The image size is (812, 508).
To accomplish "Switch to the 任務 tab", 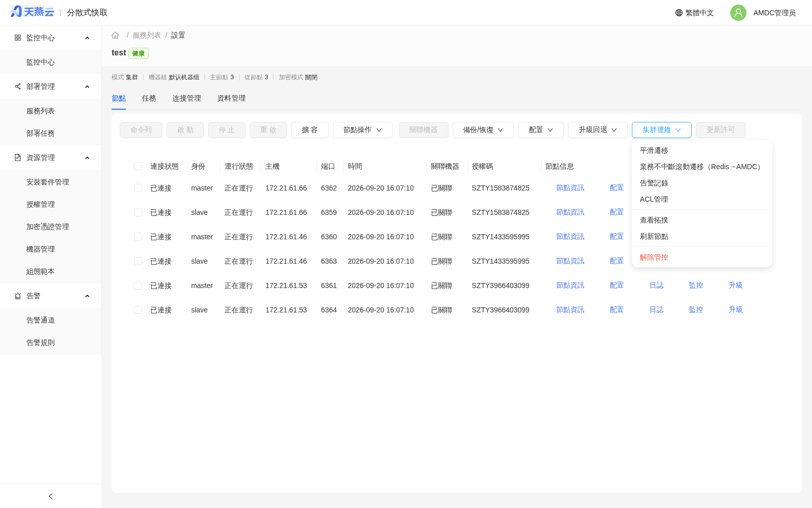I will click(149, 98).
